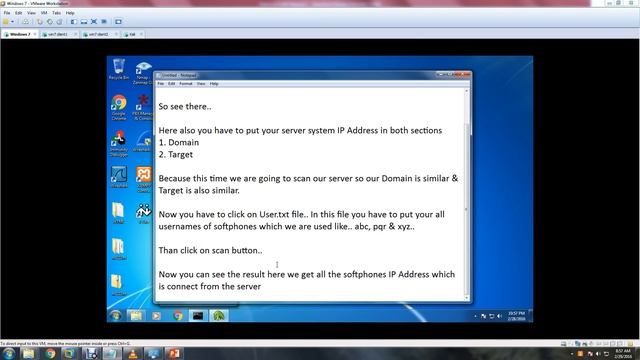Select the PBX Manager red asterisk icon
Screen dimensions: 640x360
point(143,107)
